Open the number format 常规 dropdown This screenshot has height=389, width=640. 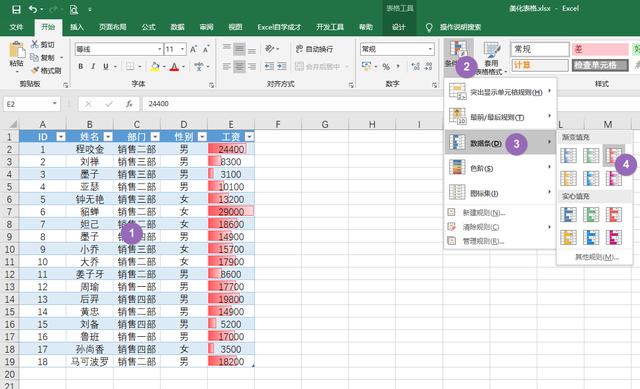430,49
